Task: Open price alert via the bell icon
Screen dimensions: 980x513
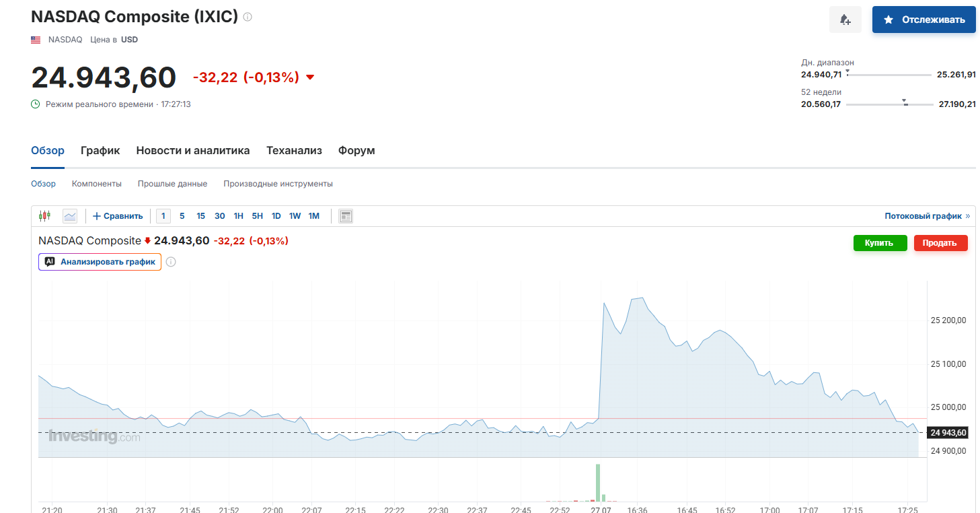Action: 845,20
